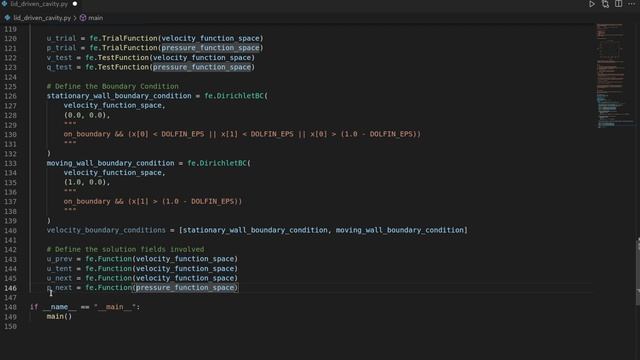Screen dimensions: 640x360
Task: Click "fe.DirichletBC(" on line 126
Action: [x=236, y=96]
